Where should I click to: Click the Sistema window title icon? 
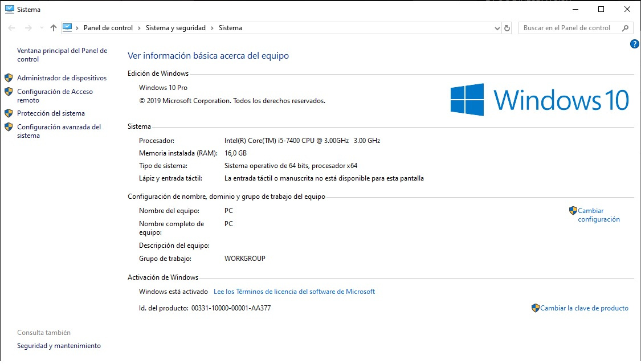pyautogui.click(x=10, y=9)
